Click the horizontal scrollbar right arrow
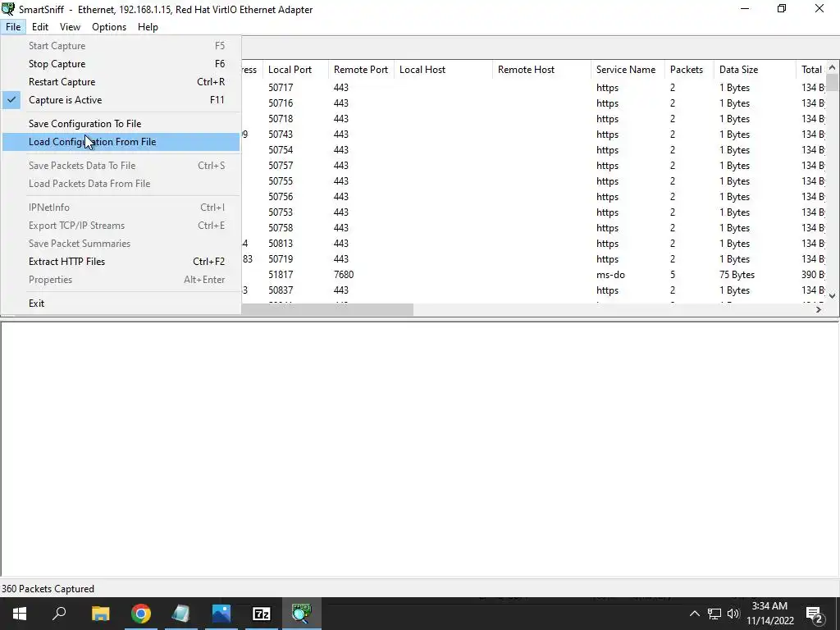840x630 pixels. click(x=818, y=309)
